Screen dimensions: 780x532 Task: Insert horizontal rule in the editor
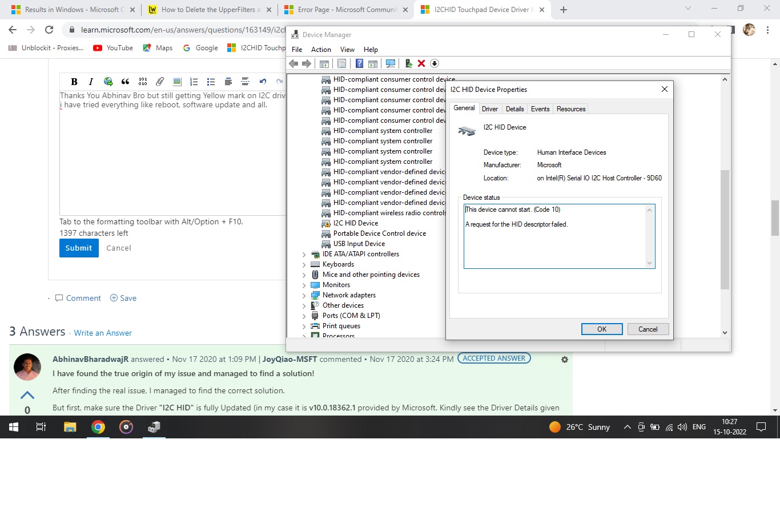(245, 82)
